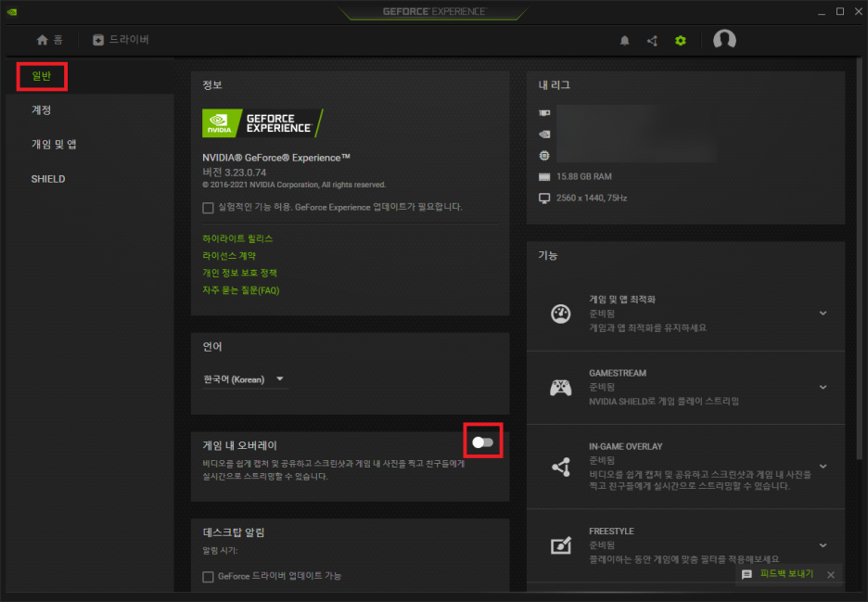
Task: Open 하이라이트 릴리스 link
Action: [x=237, y=238]
